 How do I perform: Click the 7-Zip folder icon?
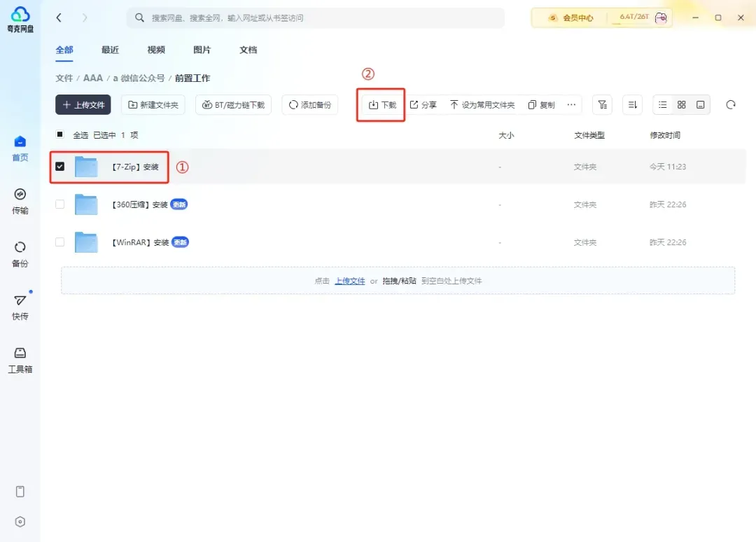click(x=86, y=167)
